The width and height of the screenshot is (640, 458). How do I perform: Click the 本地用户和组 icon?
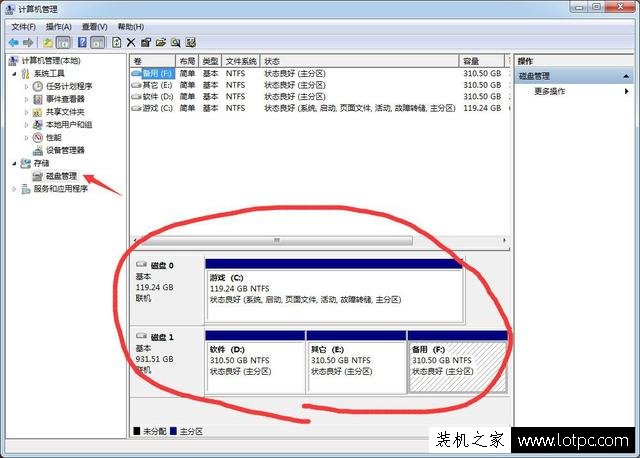[x=38, y=125]
